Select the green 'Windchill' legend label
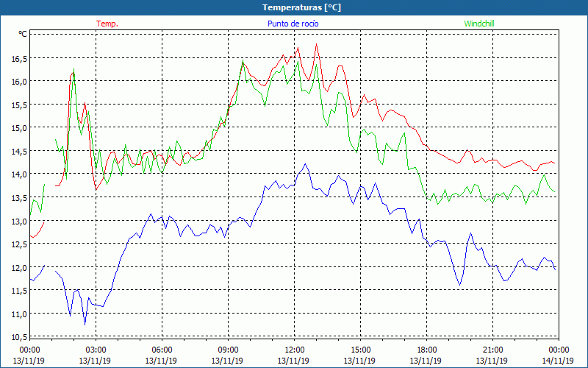588x368 pixels. click(x=479, y=24)
